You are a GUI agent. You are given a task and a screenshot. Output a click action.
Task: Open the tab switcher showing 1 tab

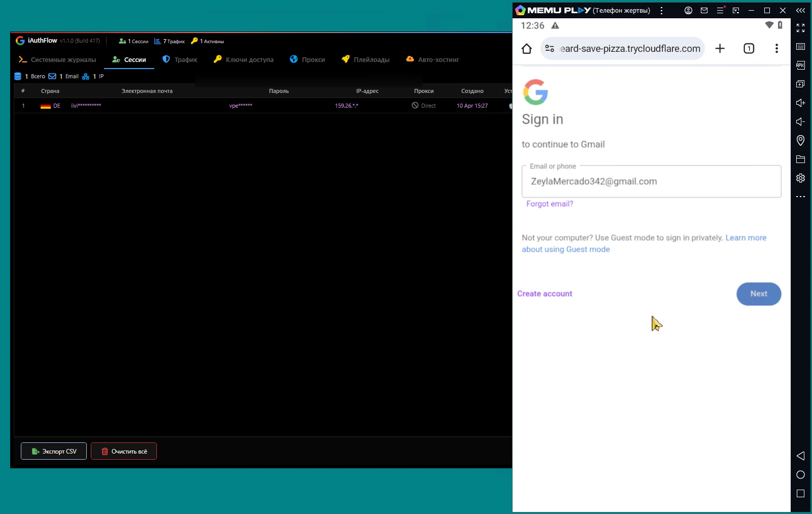[749, 49]
